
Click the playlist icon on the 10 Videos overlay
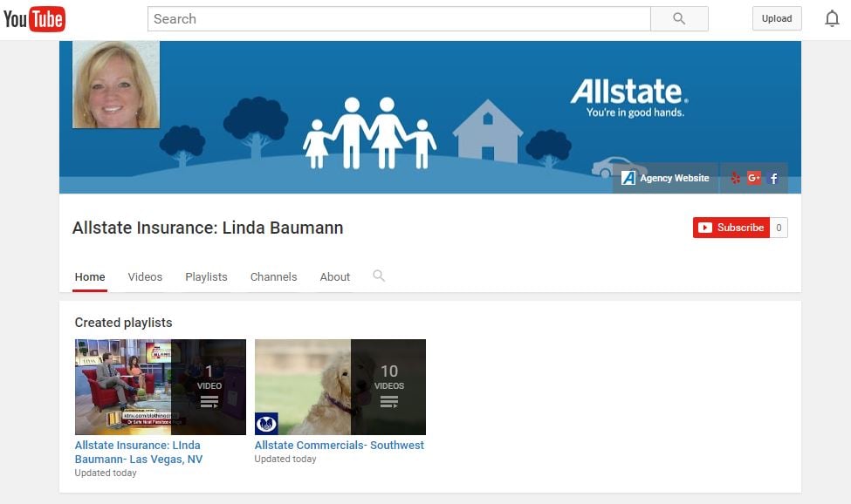(388, 402)
